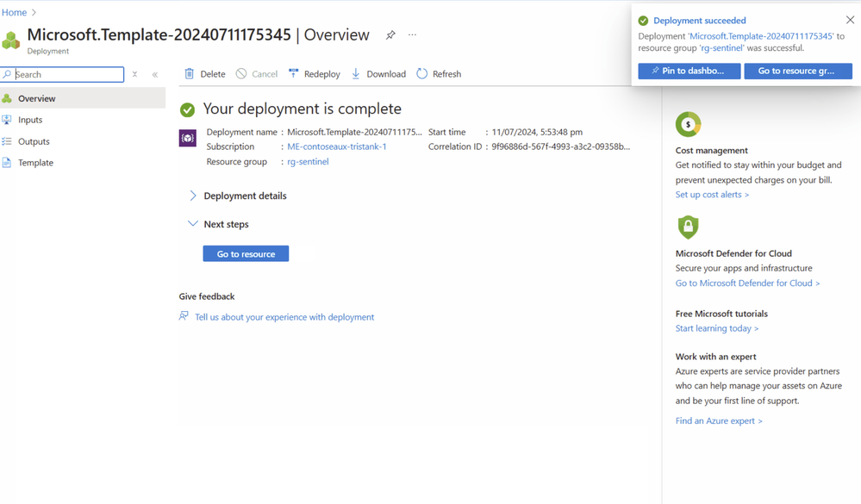Viewport: 861px width, 504px height.
Task: Click the Cost management dollar icon
Action: pyautogui.click(x=688, y=124)
